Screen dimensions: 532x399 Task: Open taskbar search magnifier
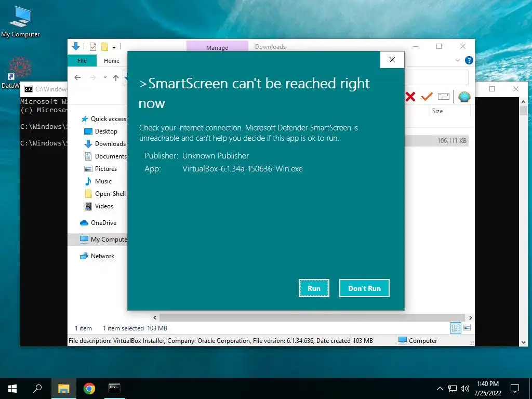(37, 389)
